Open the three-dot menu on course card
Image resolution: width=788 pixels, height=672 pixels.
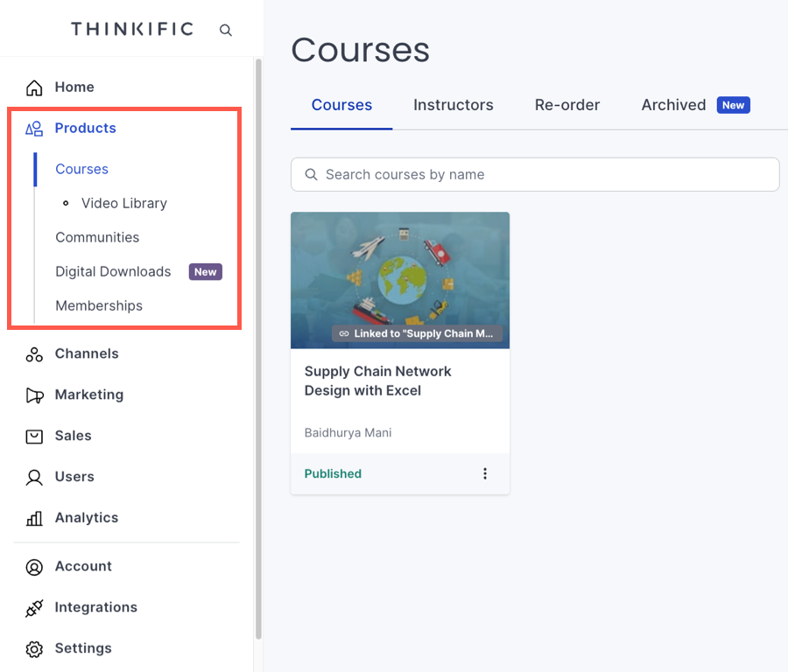(485, 473)
